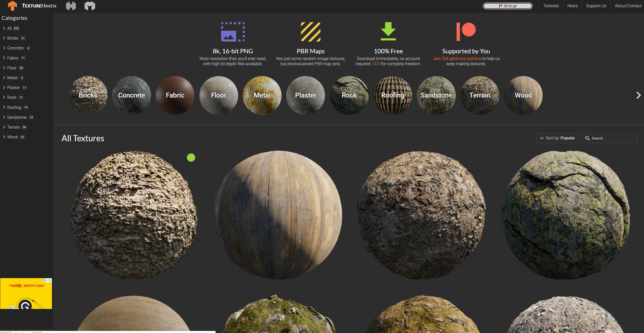The image size is (644, 333).
Task: Click the purple 8k PNG image icon
Action: [233, 32]
